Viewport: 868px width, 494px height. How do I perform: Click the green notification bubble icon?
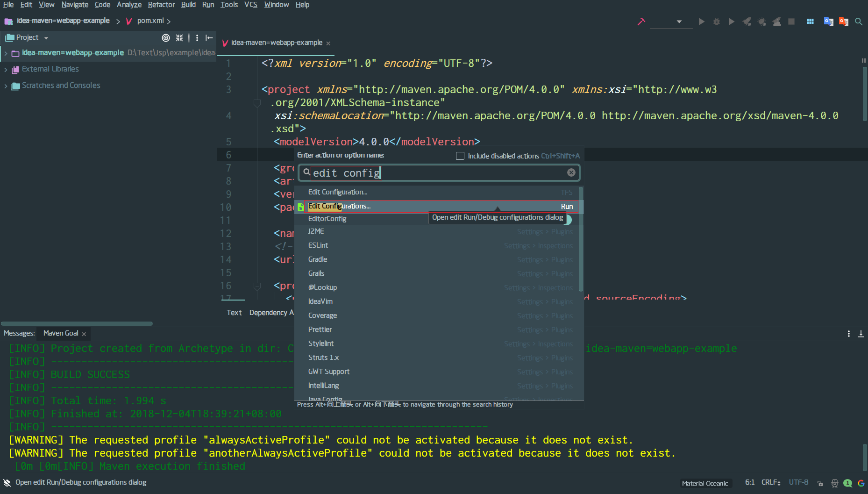(848, 483)
